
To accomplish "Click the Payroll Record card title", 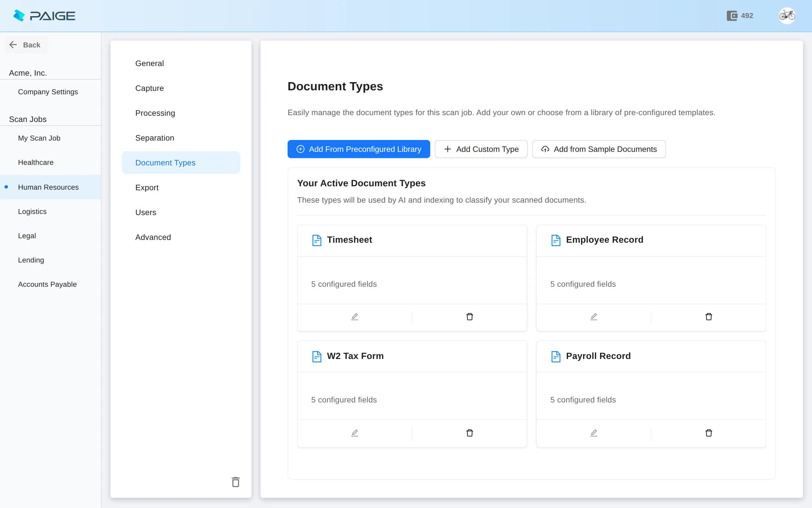I will [x=598, y=356].
